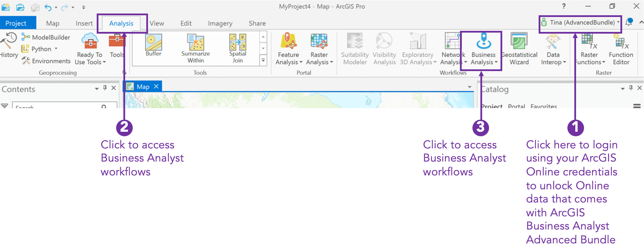
Task: Open notifications bell
Action: click(629, 22)
